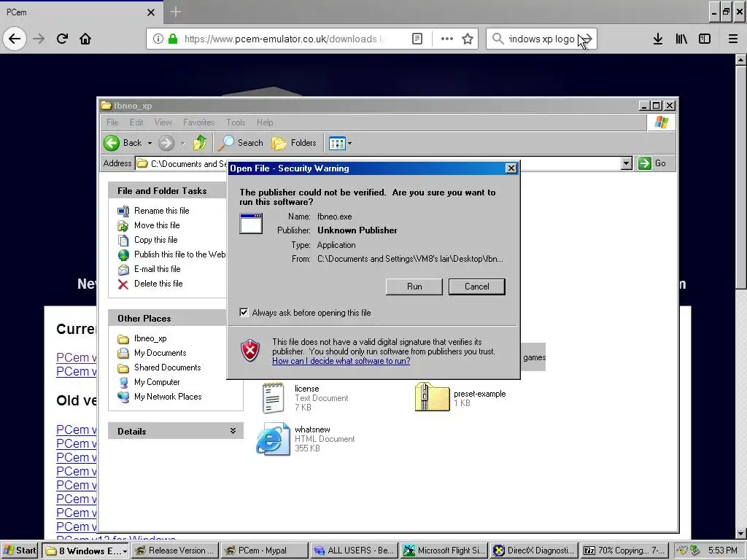Toggle browser sidebar icon

point(705,39)
